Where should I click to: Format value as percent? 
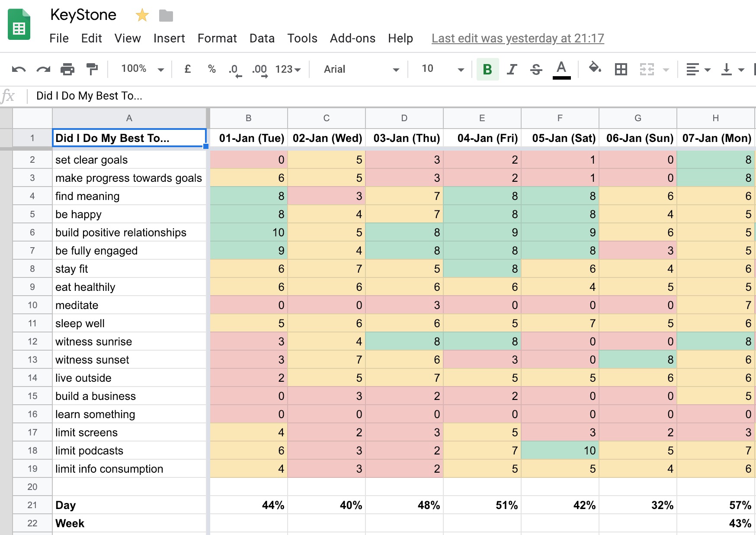click(x=211, y=69)
